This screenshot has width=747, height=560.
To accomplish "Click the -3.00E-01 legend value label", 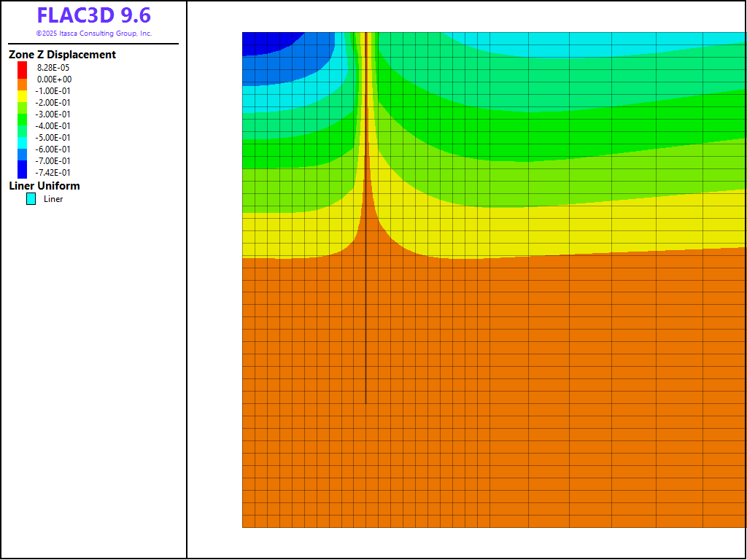I will coord(54,114).
